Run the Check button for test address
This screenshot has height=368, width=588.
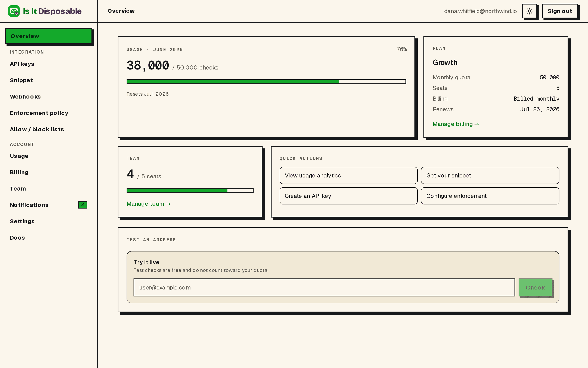click(x=535, y=287)
